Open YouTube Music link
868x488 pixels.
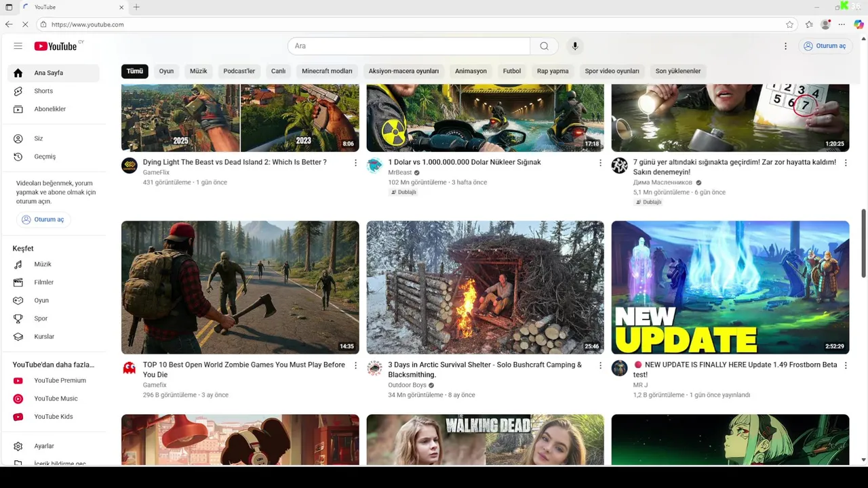pyautogui.click(x=54, y=399)
